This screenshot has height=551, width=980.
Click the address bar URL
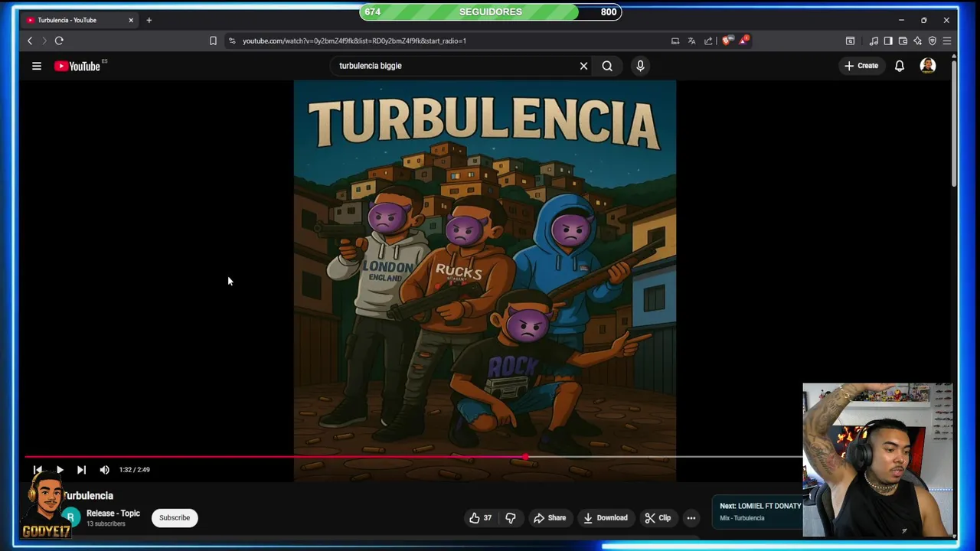click(354, 41)
